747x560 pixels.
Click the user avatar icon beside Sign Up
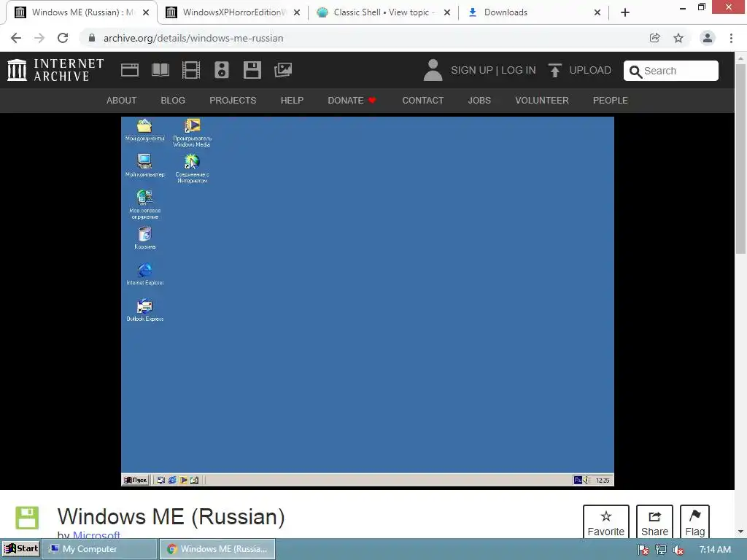click(x=433, y=70)
